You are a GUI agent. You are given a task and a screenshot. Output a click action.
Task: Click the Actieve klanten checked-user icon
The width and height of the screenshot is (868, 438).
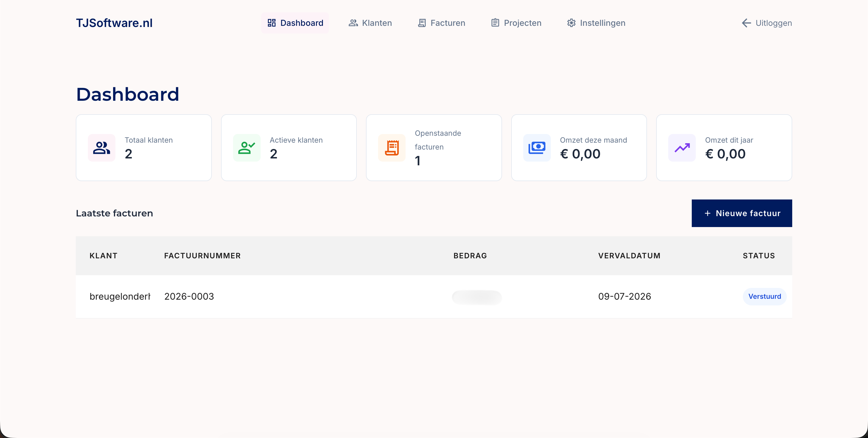coord(247,148)
